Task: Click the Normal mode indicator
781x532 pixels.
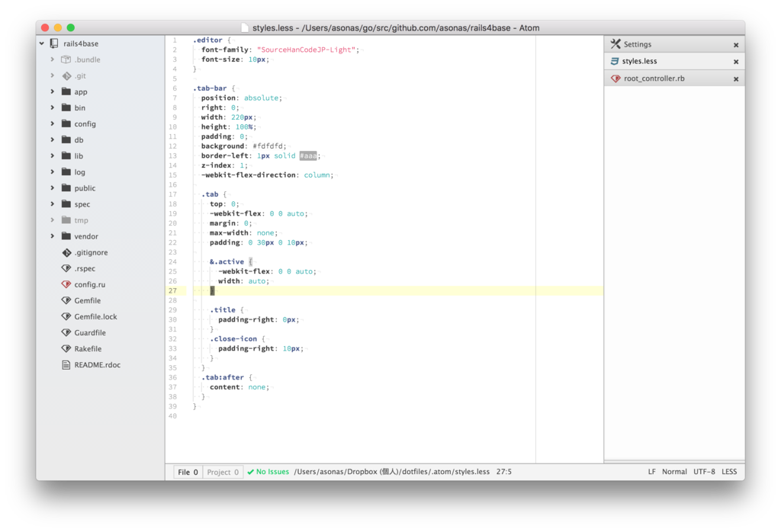Action: 674,472
